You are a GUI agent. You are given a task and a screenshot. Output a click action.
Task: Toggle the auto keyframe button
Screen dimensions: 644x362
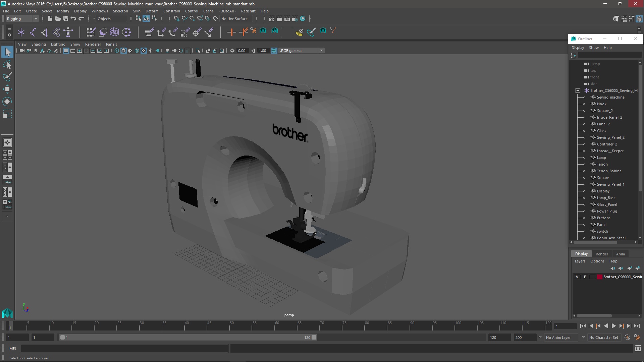pyautogui.click(x=627, y=338)
